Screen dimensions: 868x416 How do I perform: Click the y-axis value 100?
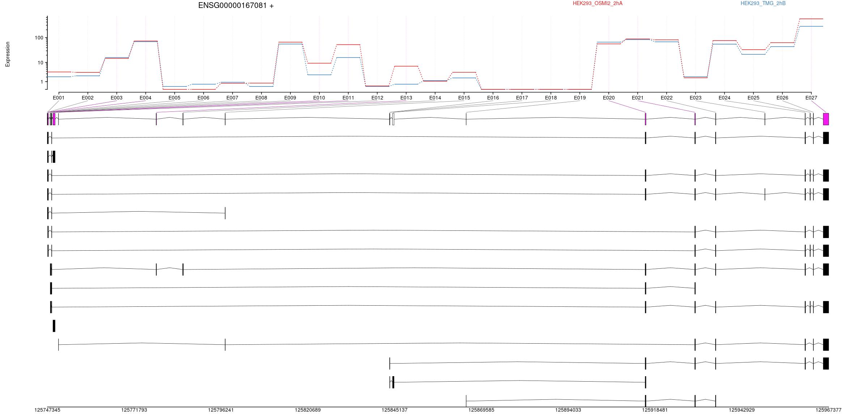coord(39,38)
